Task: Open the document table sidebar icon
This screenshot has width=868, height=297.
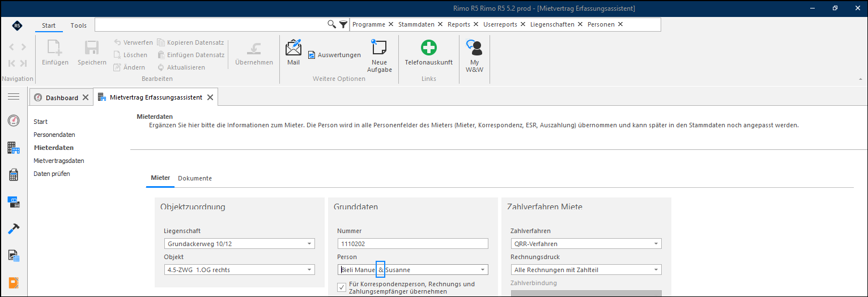Action: coord(14,255)
